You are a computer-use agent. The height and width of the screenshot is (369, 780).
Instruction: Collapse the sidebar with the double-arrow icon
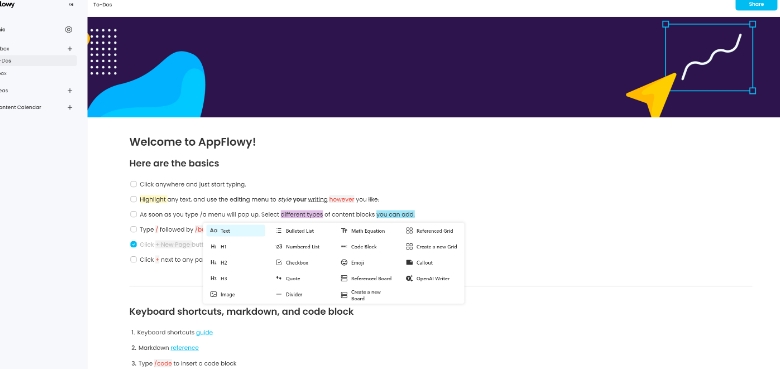pyautogui.click(x=71, y=4)
